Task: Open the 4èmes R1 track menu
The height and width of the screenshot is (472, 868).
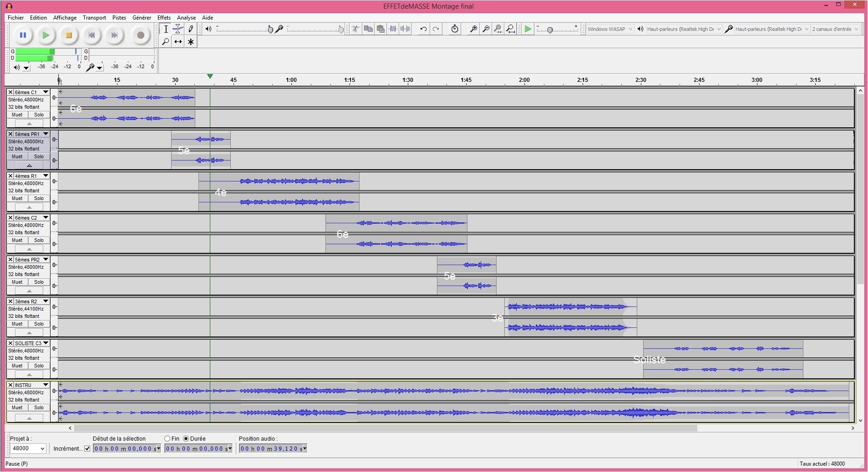Action: click(x=46, y=176)
